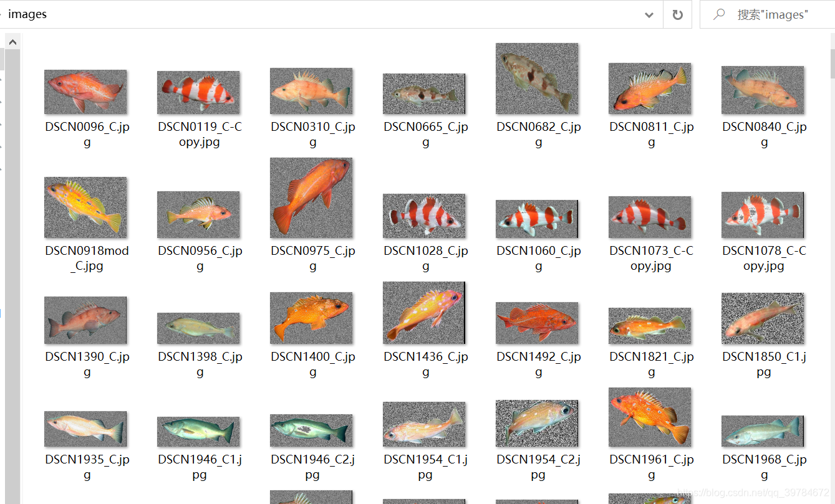Click the file name DSCN0975_C.jpg
The width and height of the screenshot is (835, 504).
[x=313, y=259]
